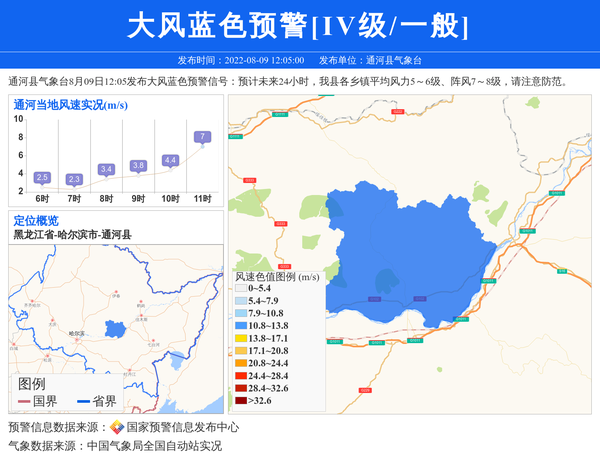This screenshot has width=600, height=471.
Task: Select the 10.8~13.8 blue legend swatch
Action: [240, 326]
